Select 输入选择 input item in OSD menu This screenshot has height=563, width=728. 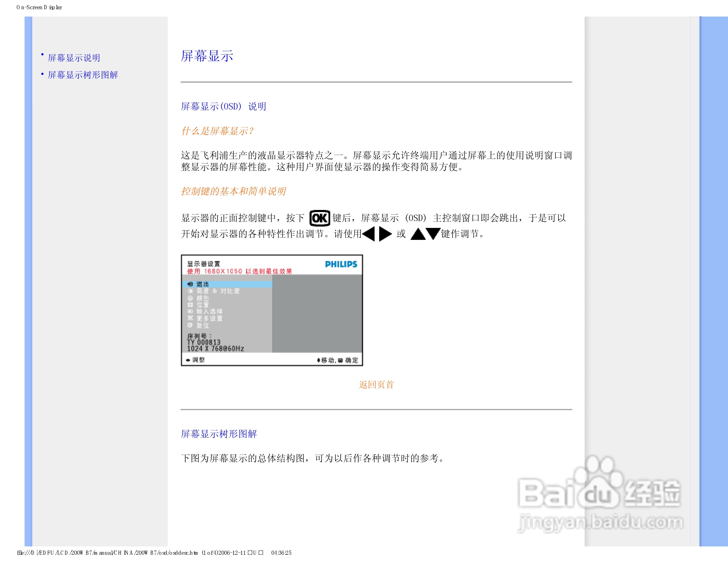pos(209,311)
